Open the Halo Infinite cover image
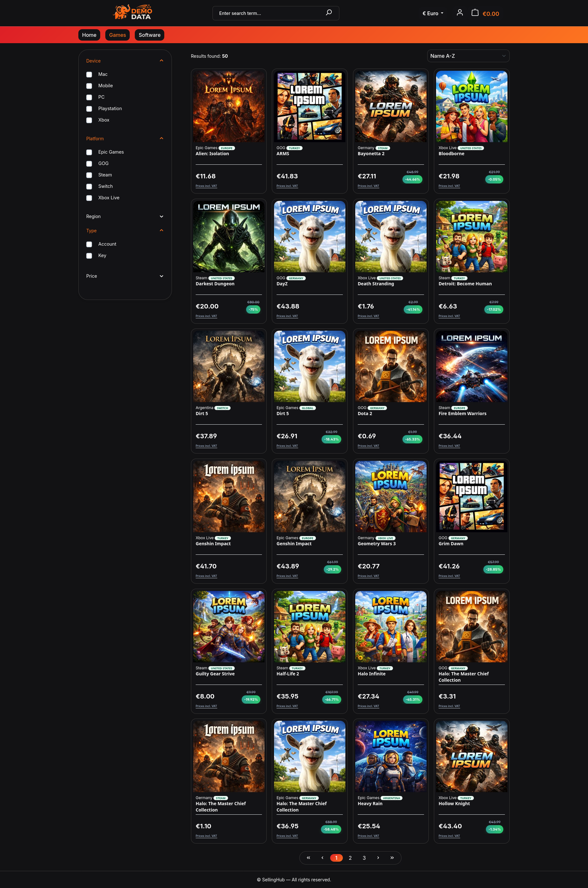This screenshot has width=588, height=888. coord(391,626)
